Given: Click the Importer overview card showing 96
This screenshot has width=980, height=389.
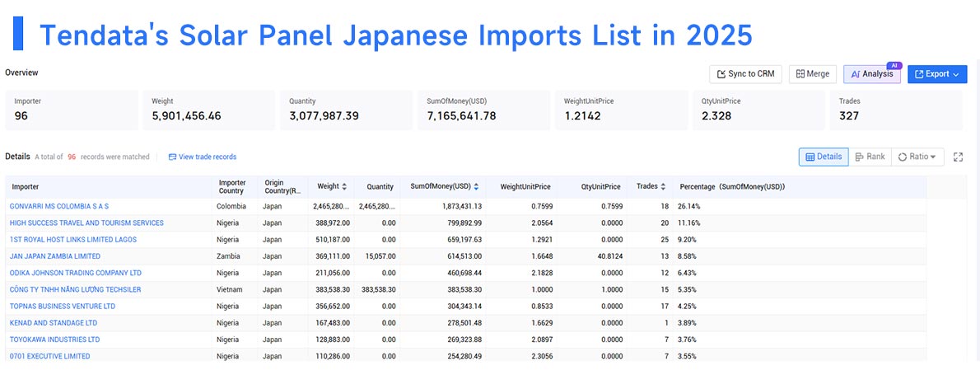Looking at the screenshot, I should pyautogui.click(x=72, y=110).
